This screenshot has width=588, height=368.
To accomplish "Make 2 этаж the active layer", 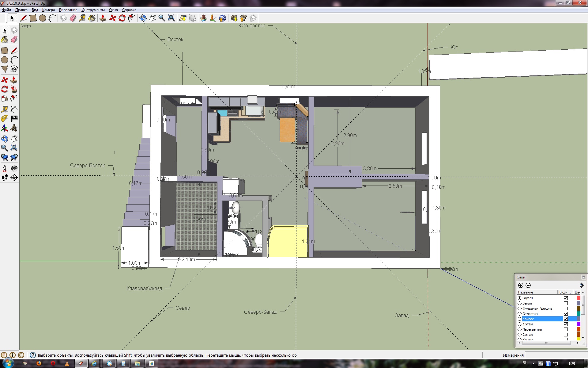I will point(519,335).
